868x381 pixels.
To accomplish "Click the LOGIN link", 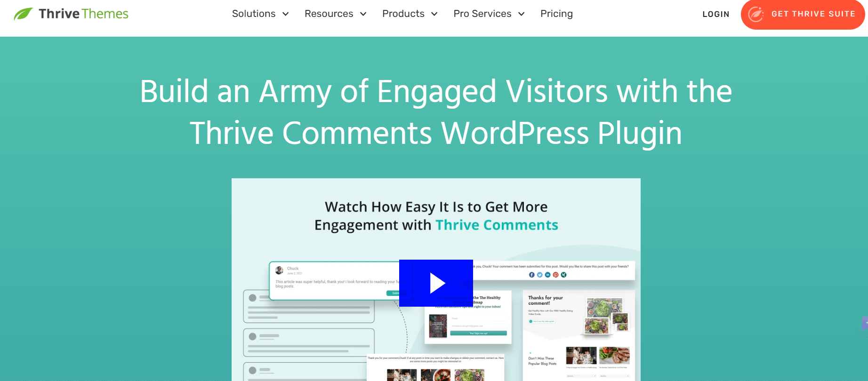I will 715,14.
